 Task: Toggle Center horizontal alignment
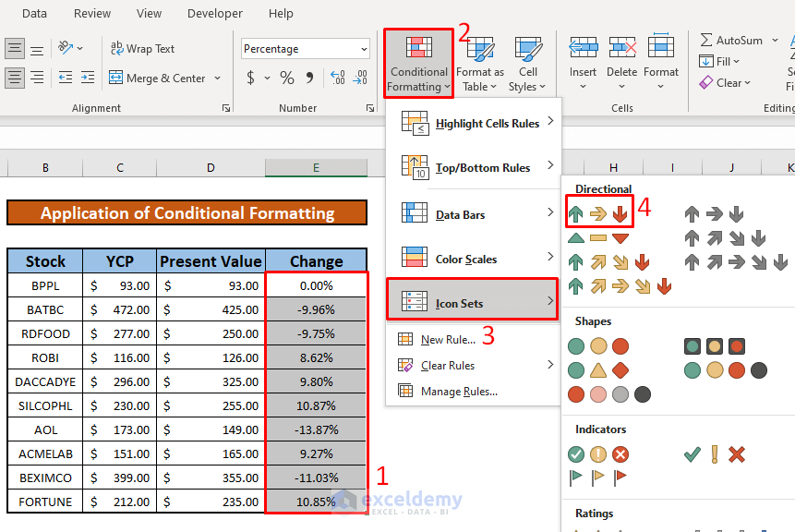[15, 78]
